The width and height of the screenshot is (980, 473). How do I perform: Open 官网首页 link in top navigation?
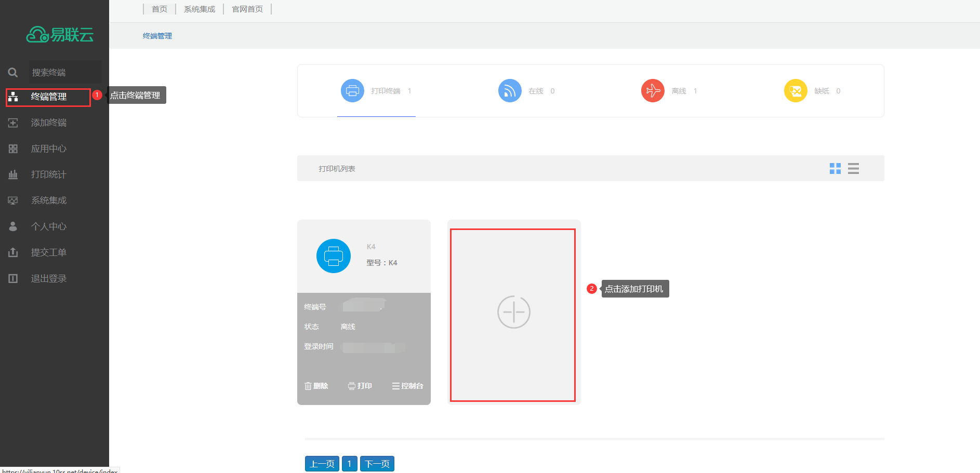247,9
